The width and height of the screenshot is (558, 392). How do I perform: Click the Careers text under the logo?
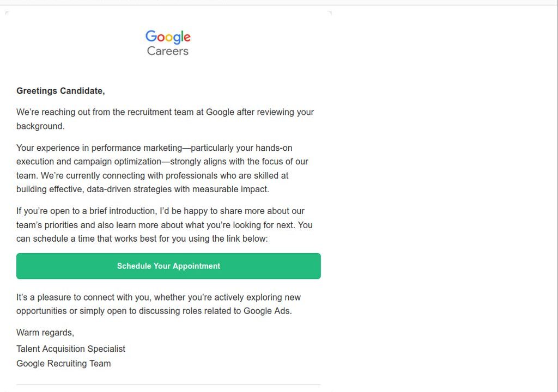(168, 51)
